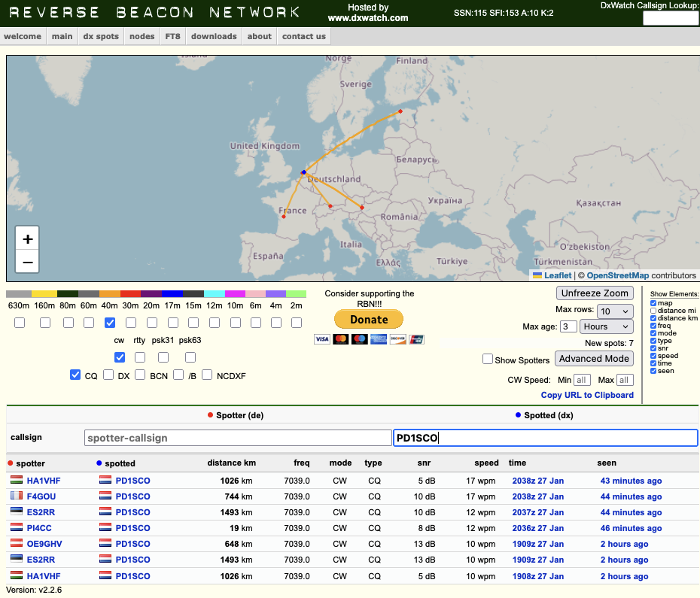Click the Max age number field
The width and height of the screenshot is (700, 598).
click(x=568, y=326)
